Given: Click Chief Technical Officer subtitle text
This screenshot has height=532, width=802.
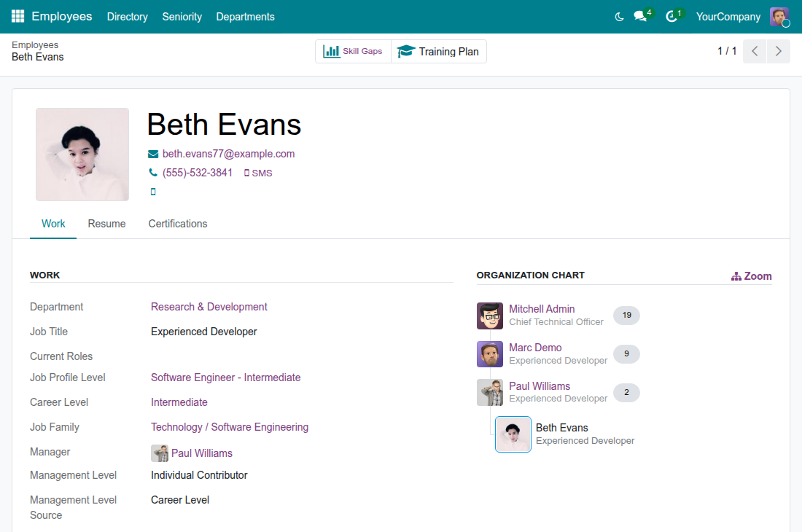Looking at the screenshot, I should [556, 322].
